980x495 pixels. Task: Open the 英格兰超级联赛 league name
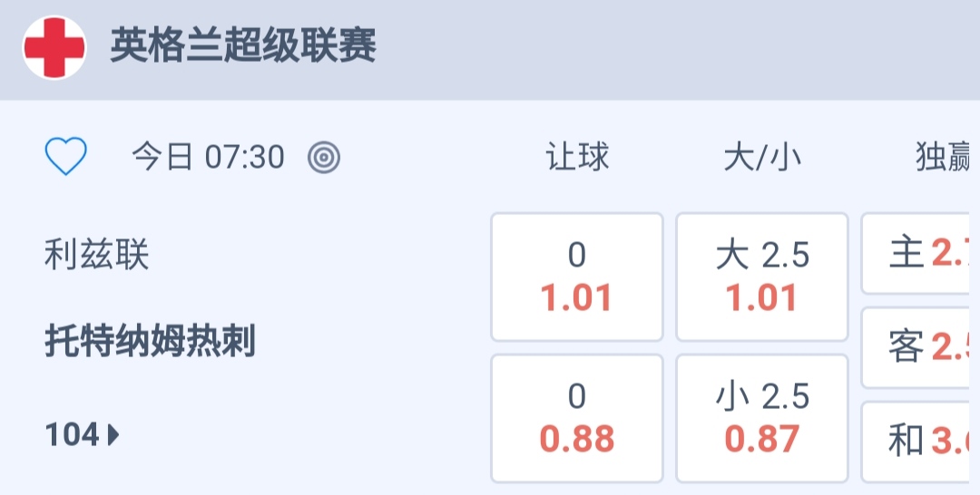[x=243, y=46]
